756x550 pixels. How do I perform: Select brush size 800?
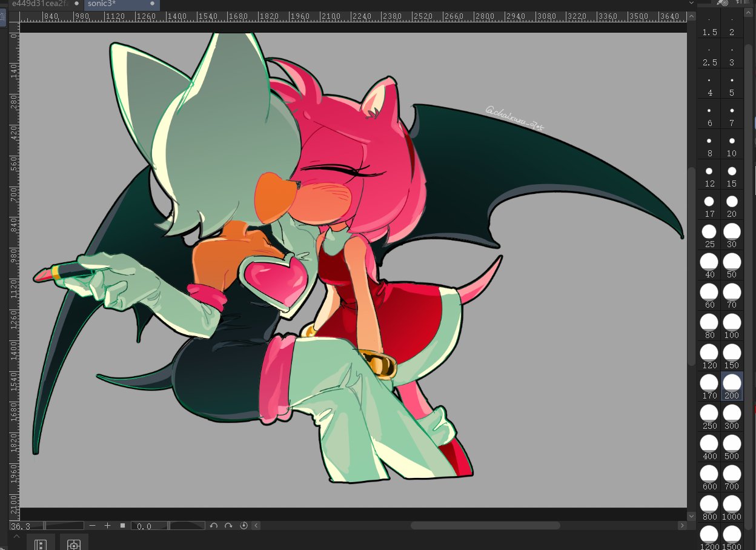point(709,508)
